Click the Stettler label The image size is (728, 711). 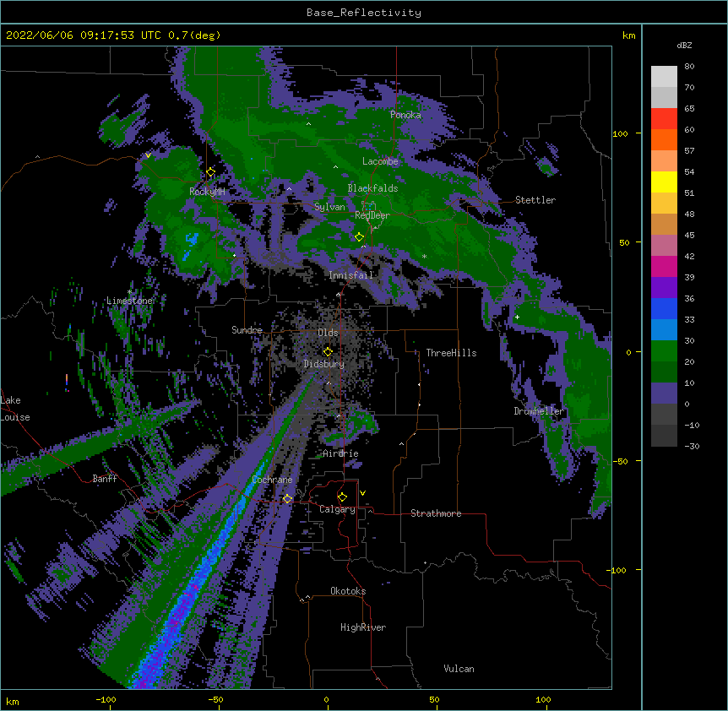535,200
